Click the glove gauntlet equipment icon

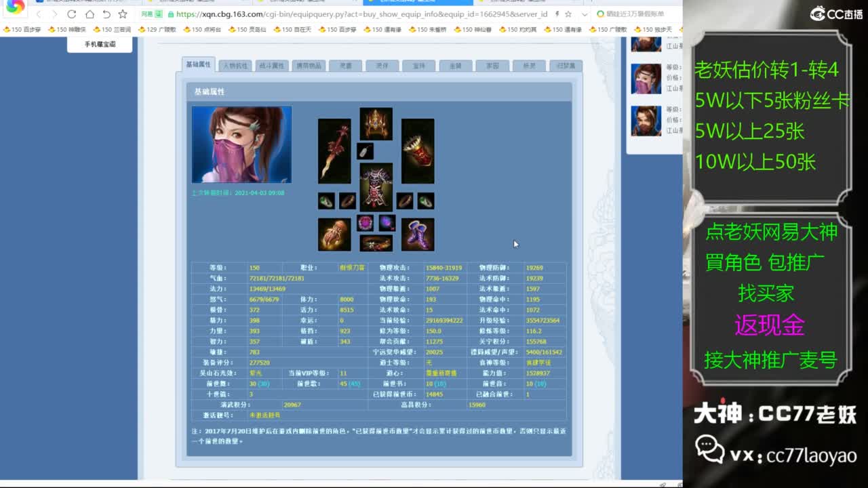[334, 235]
